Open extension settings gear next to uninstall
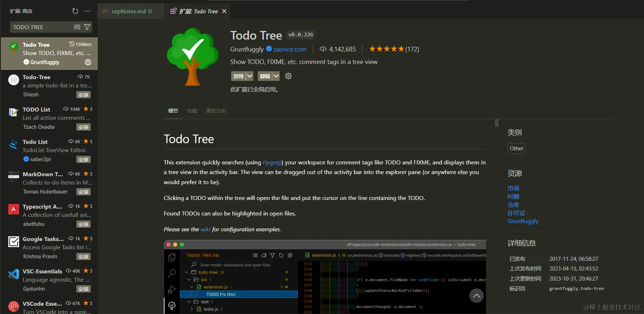 click(288, 76)
